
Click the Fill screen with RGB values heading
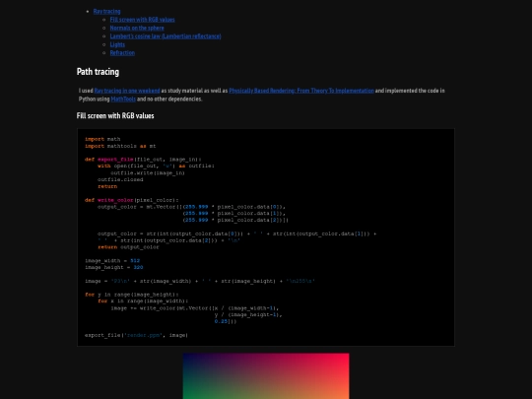pyautogui.click(x=115, y=115)
